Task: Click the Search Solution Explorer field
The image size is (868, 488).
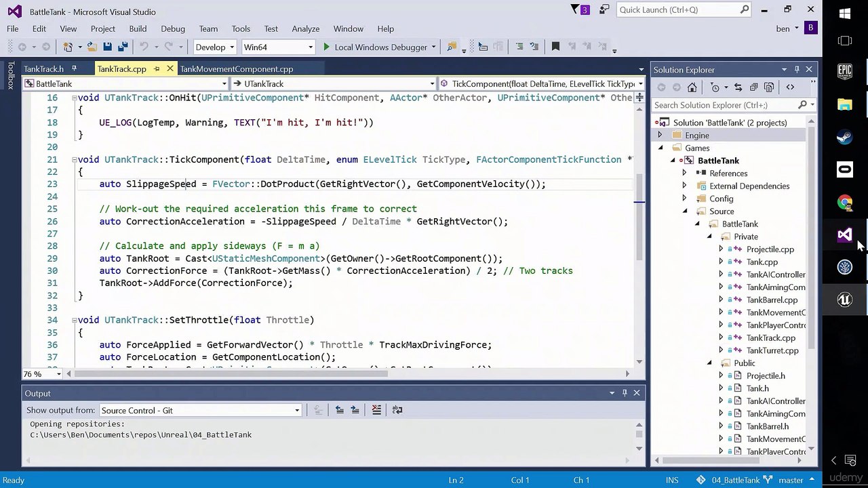Action: 734,105
